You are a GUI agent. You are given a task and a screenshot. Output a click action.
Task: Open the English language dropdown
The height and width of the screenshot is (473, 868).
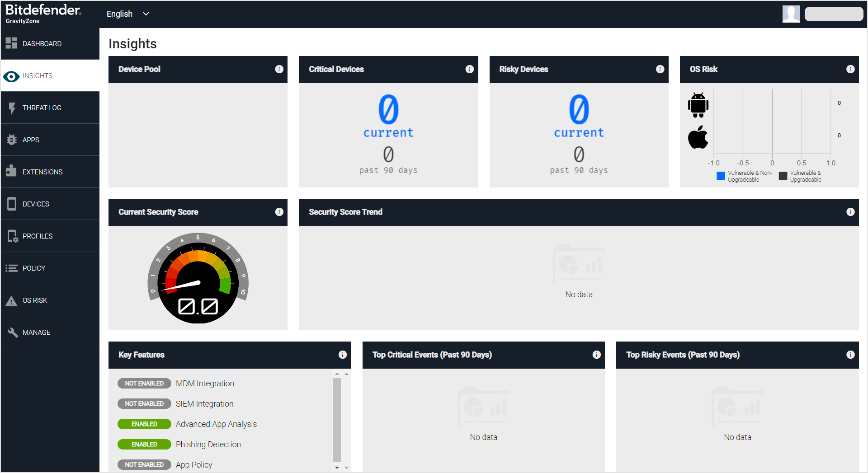click(128, 14)
